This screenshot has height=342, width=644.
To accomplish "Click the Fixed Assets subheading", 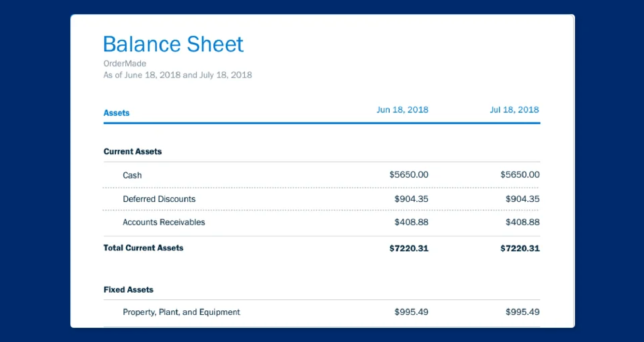I will coord(128,289).
